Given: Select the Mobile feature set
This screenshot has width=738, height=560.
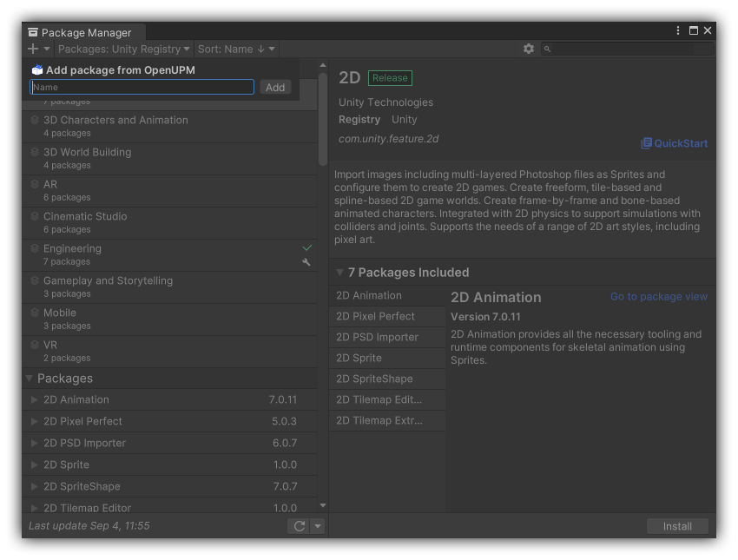Looking at the screenshot, I should pos(59,313).
